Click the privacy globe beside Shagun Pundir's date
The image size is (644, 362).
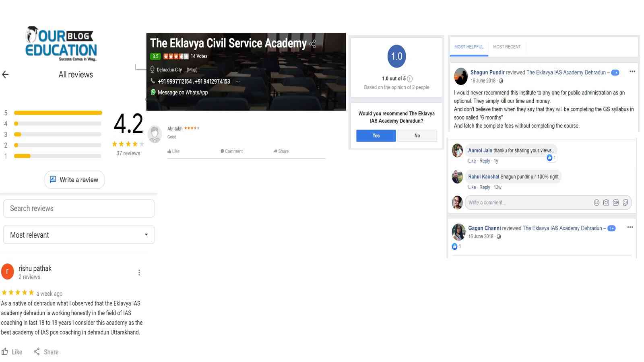(501, 81)
